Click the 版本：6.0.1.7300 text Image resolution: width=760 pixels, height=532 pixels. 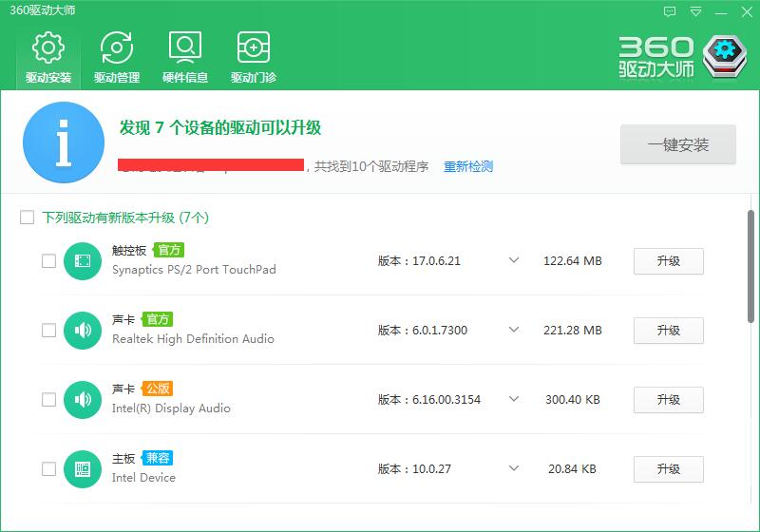click(x=423, y=330)
